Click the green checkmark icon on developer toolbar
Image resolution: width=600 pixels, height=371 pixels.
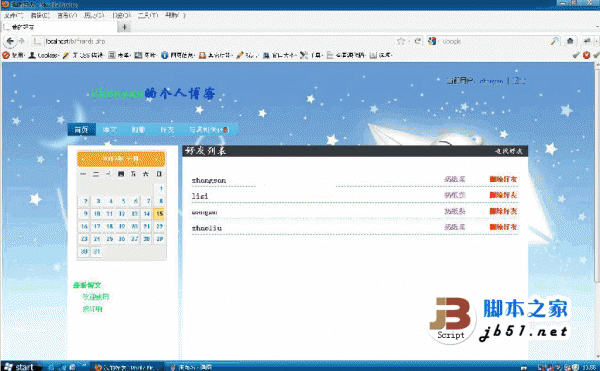tap(576, 55)
